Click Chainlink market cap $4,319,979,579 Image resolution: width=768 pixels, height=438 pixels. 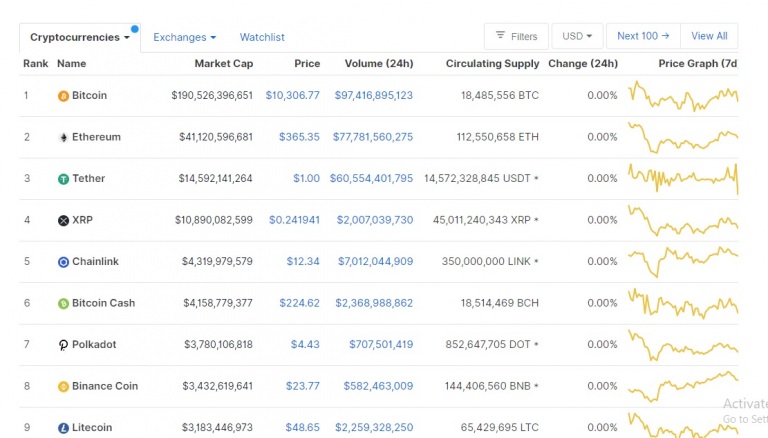coord(217,262)
